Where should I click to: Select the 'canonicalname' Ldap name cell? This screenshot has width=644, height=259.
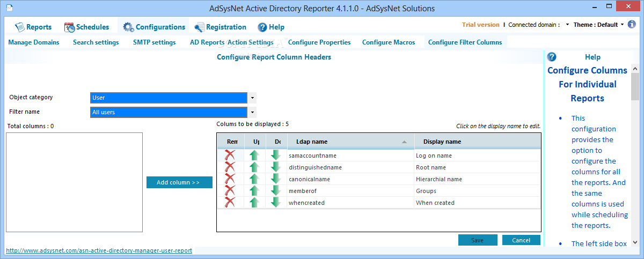[x=350, y=179]
